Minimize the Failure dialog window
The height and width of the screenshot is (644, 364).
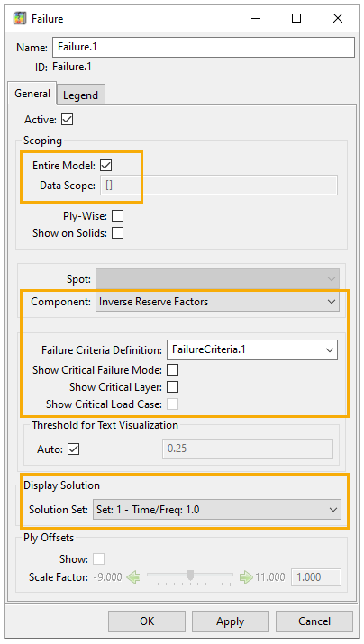coord(256,19)
